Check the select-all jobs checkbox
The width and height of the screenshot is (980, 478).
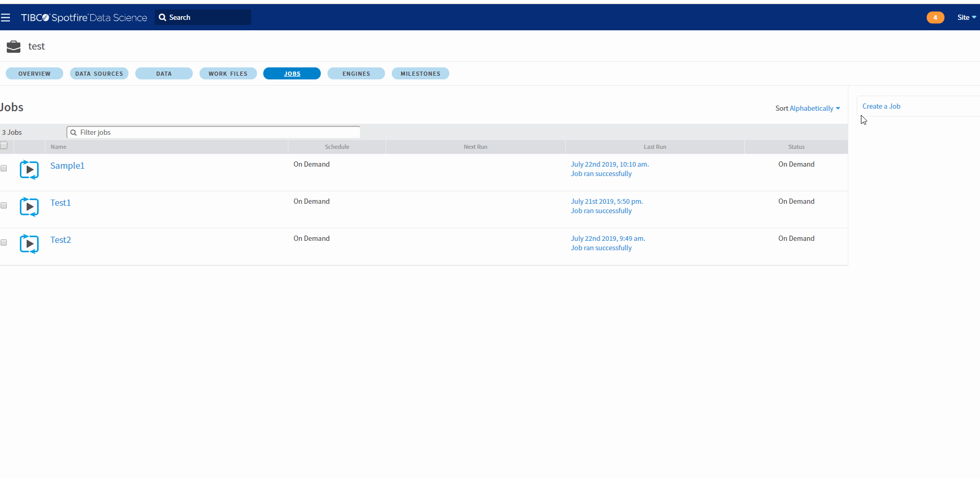pyautogui.click(x=4, y=146)
